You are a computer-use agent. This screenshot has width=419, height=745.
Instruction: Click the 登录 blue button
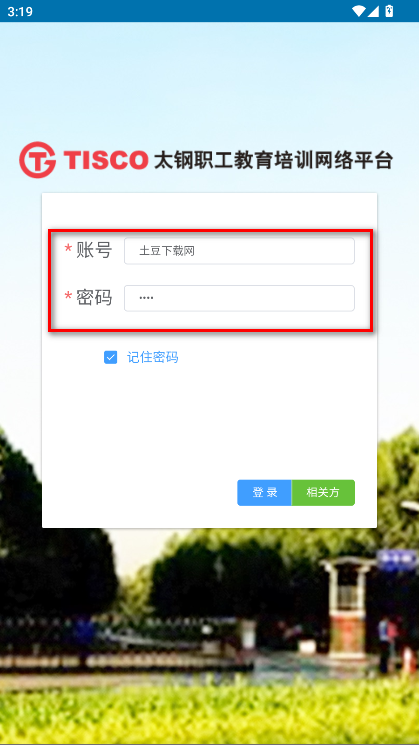coord(264,493)
